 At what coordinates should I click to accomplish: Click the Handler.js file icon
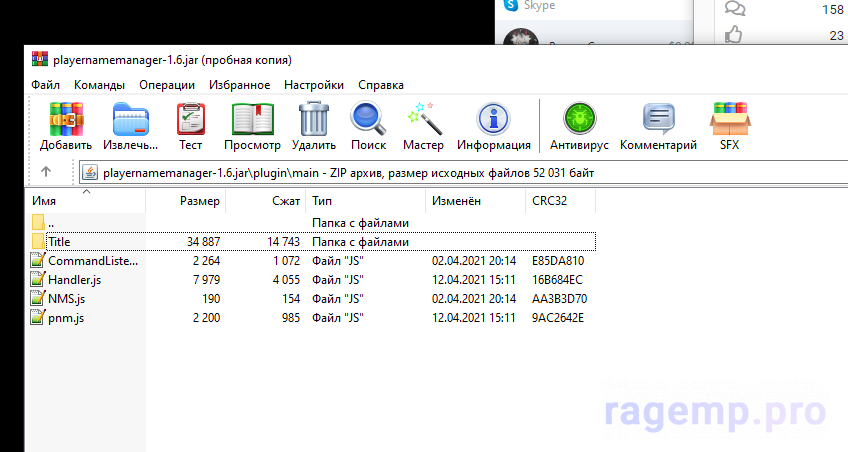(38, 279)
